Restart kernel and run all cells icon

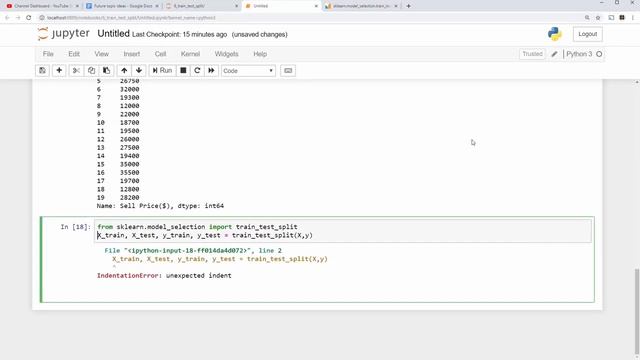click(211, 71)
